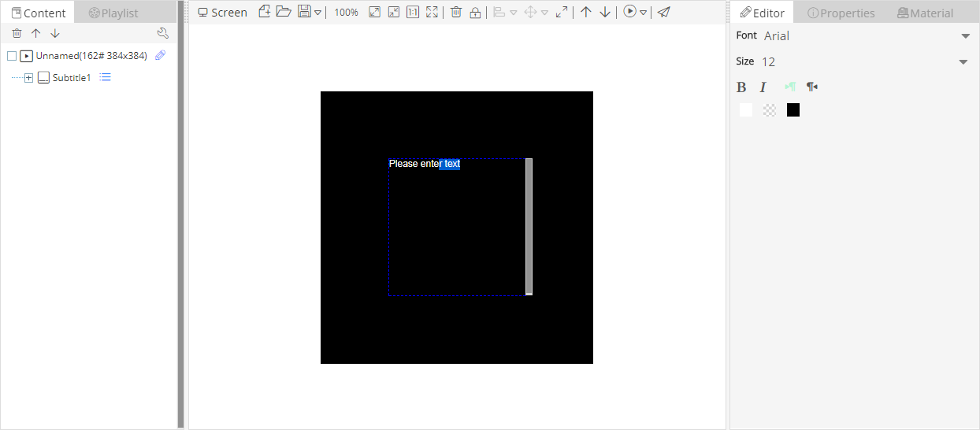Delete the item with the Content panel trash icon
The height and width of the screenshot is (430, 980).
pyautogui.click(x=17, y=33)
